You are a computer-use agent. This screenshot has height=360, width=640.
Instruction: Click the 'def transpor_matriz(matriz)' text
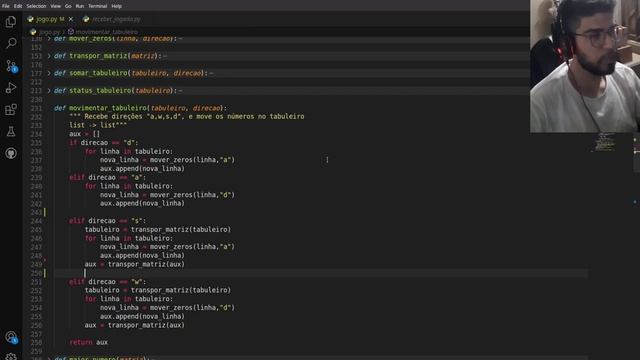coord(108,56)
